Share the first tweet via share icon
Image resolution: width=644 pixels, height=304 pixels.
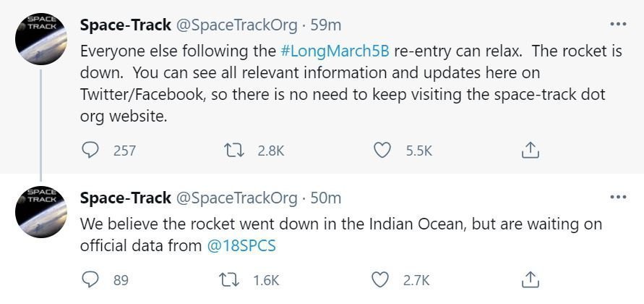530,151
